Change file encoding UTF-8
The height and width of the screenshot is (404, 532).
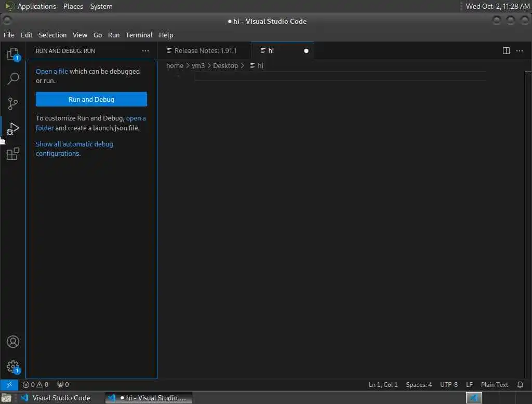click(x=449, y=385)
